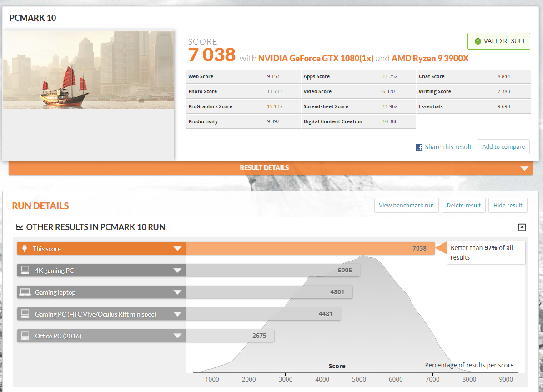Click Delete result button
The width and height of the screenshot is (543, 392).
point(463,206)
